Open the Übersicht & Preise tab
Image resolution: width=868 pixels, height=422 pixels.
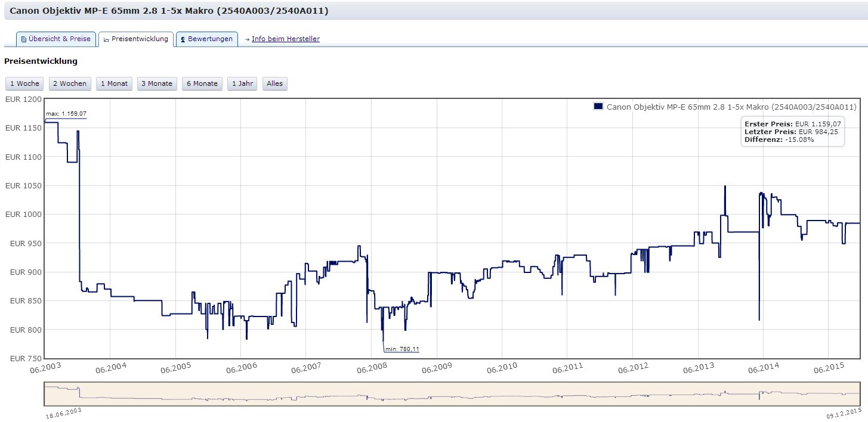[x=55, y=39]
